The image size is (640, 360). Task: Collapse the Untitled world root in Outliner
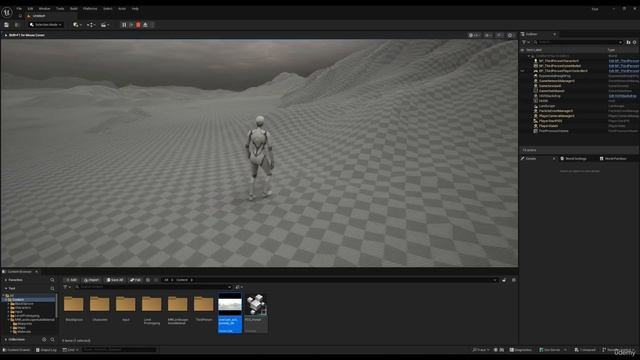point(529,56)
